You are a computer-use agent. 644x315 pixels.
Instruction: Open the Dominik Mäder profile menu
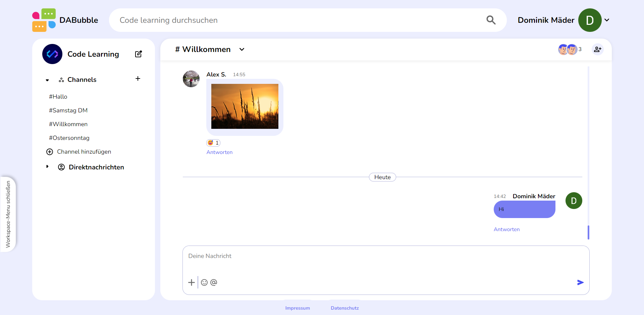[607, 20]
